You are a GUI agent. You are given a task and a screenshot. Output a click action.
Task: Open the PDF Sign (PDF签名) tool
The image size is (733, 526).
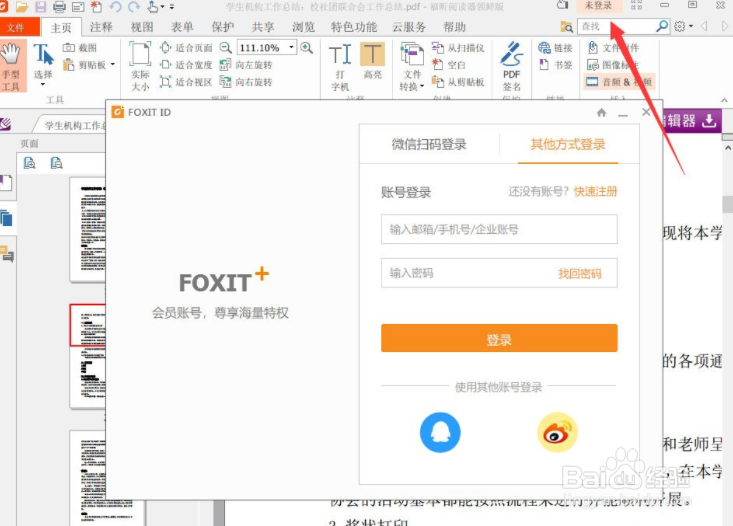[x=511, y=66]
